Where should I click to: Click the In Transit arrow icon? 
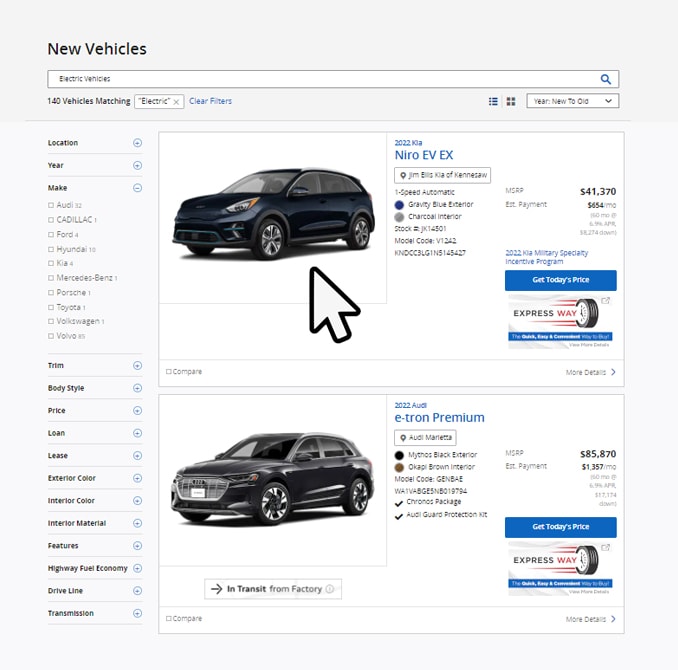216,589
